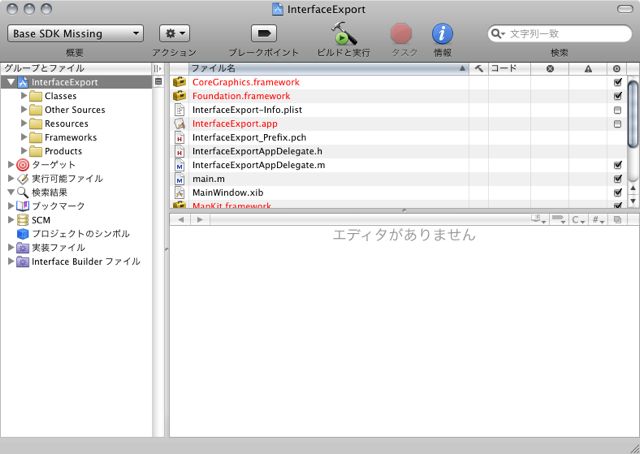Select the Interface Builder Files folder icon
The width and height of the screenshot is (640, 454).
[x=23, y=262]
